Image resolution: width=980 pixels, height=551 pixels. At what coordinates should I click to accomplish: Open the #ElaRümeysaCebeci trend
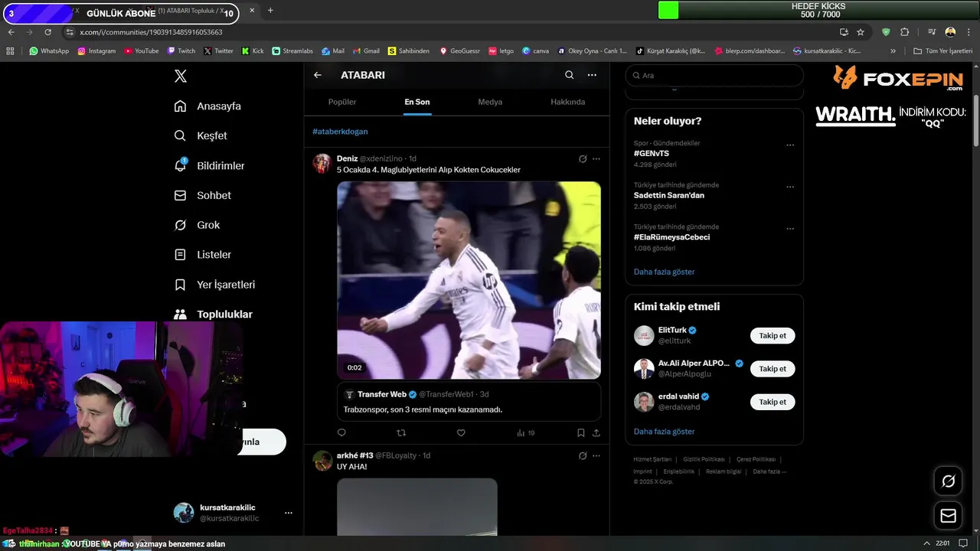(671, 237)
